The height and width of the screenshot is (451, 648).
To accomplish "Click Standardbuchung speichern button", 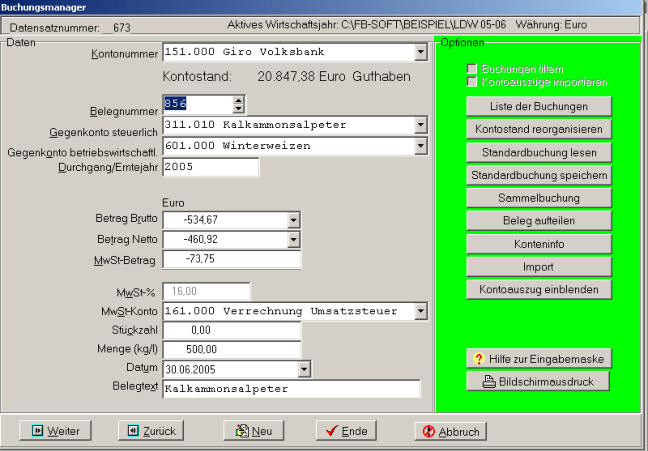I will pos(539,175).
